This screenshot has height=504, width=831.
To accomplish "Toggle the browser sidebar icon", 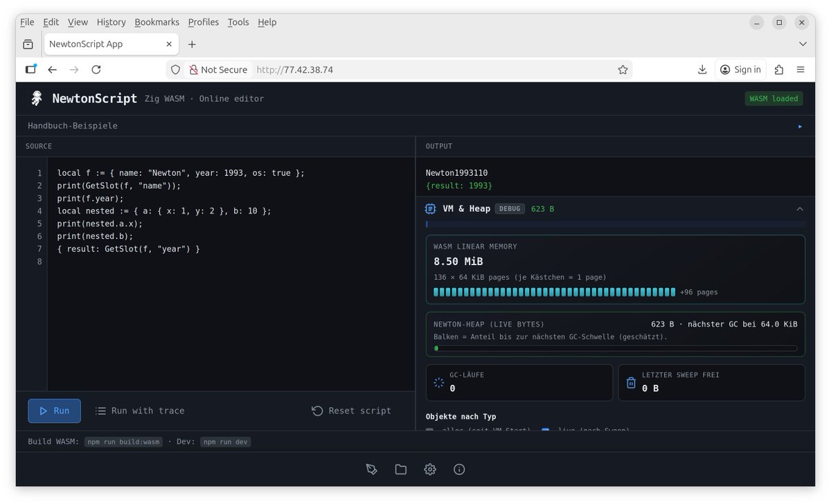I will coord(30,69).
